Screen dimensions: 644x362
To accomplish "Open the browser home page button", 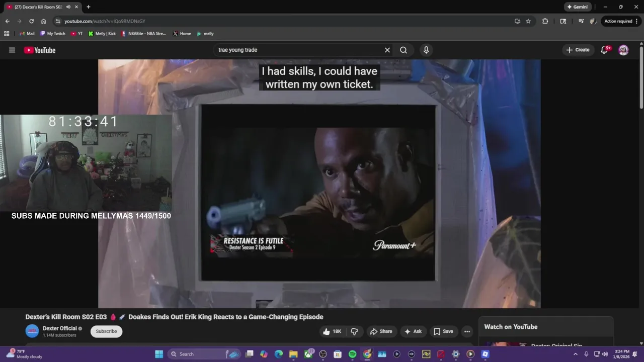I will (x=44, y=21).
